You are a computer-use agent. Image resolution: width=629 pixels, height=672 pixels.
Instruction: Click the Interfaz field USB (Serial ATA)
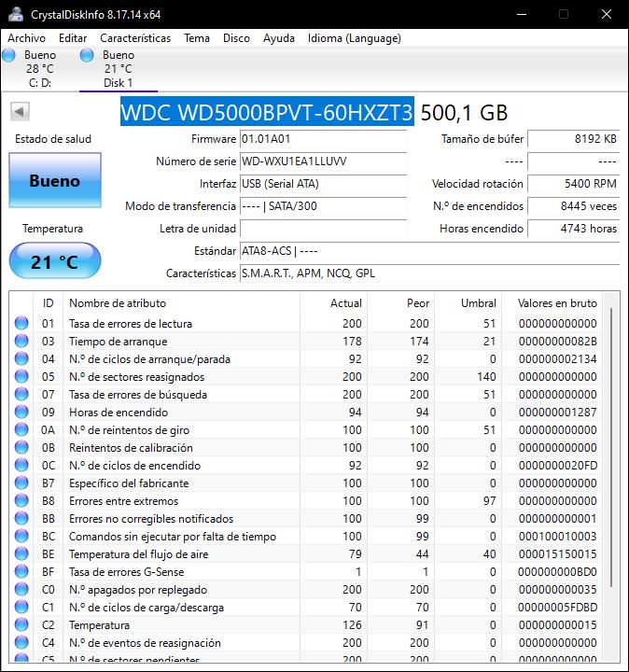click(x=323, y=184)
